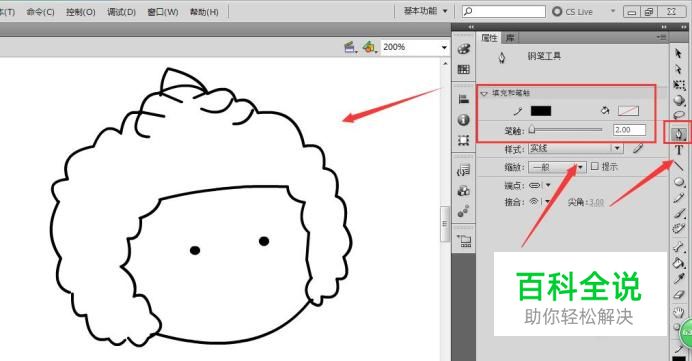Select the Line tool
This screenshot has height=361, width=692.
click(x=679, y=166)
